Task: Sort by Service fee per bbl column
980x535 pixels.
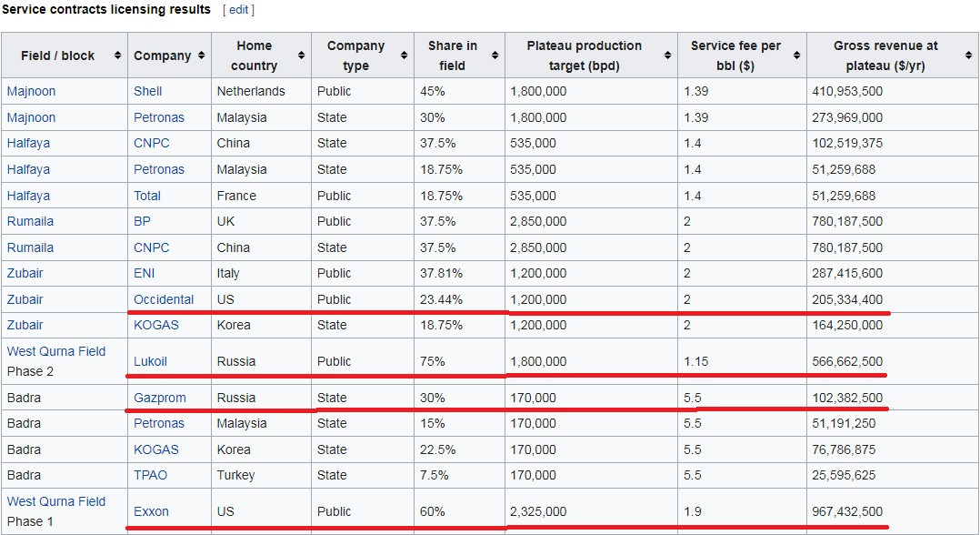Action: click(x=796, y=56)
